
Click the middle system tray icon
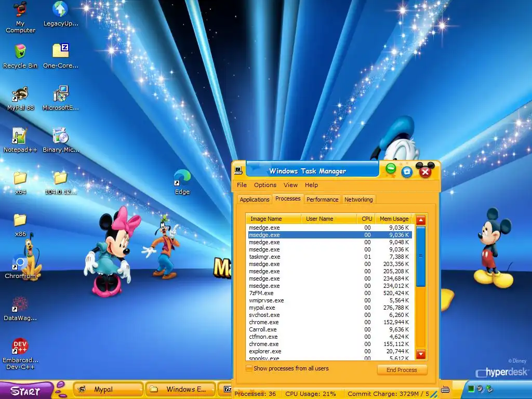tap(480, 389)
